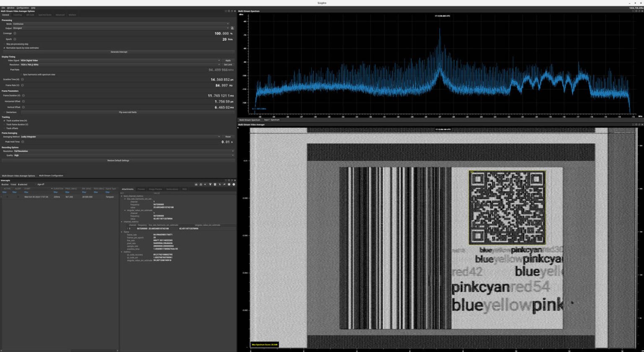Open the Configuration menu
This screenshot has height=352, width=644.
23,8
